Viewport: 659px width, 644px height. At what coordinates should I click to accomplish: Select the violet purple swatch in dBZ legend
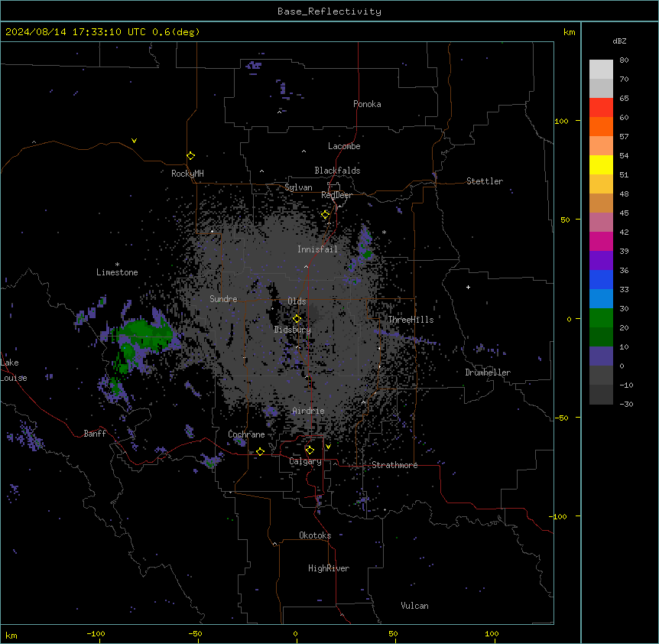point(601,261)
